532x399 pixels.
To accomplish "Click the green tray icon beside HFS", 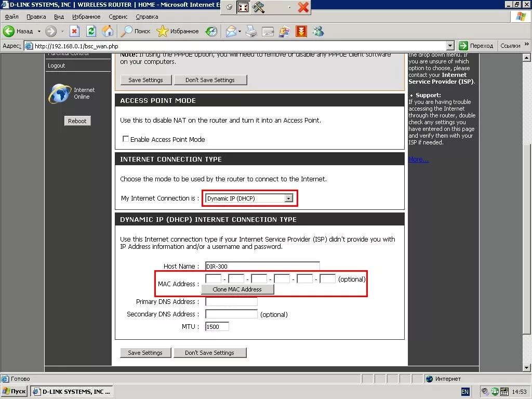I will (x=495, y=392).
